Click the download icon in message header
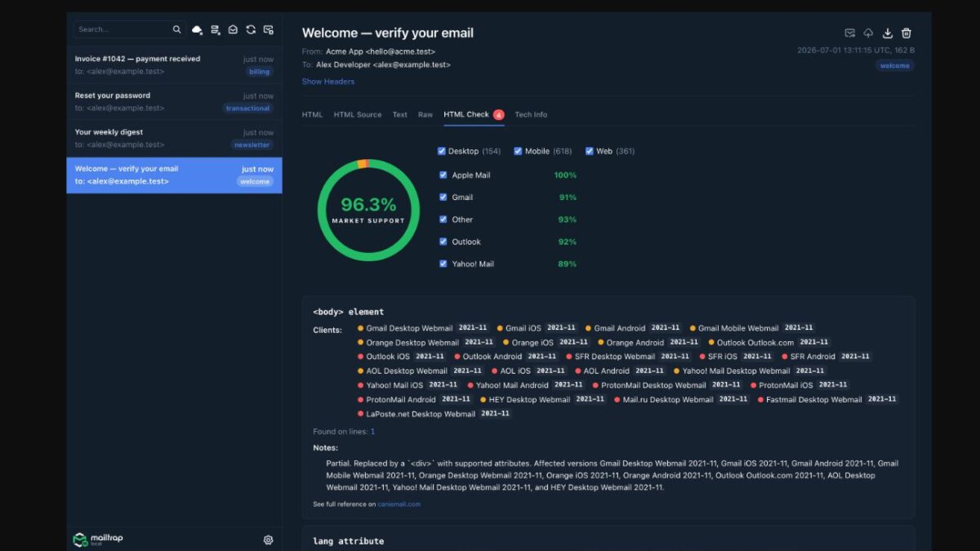980x551 pixels. [888, 33]
